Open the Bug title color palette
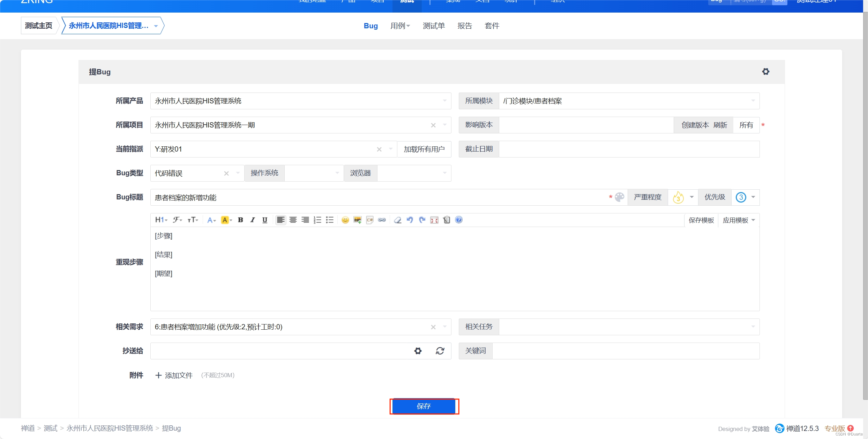This screenshot has width=868, height=439. (x=620, y=197)
